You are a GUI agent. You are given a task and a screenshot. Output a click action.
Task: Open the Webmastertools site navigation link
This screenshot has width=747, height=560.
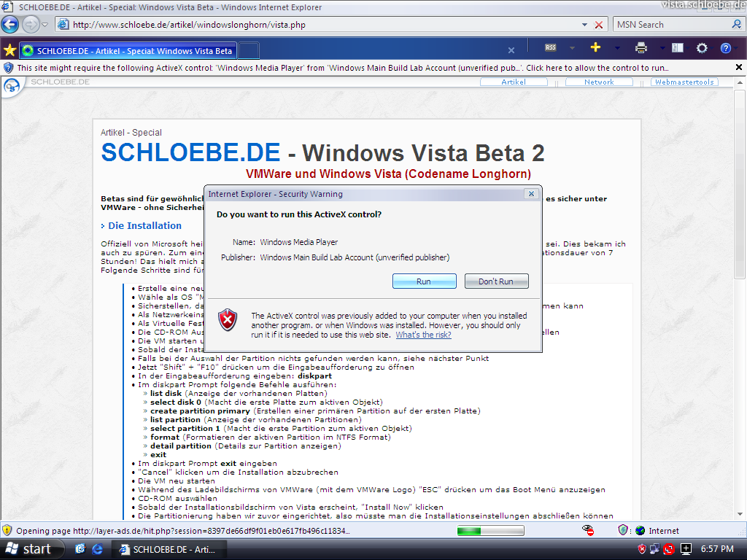click(x=684, y=82)
